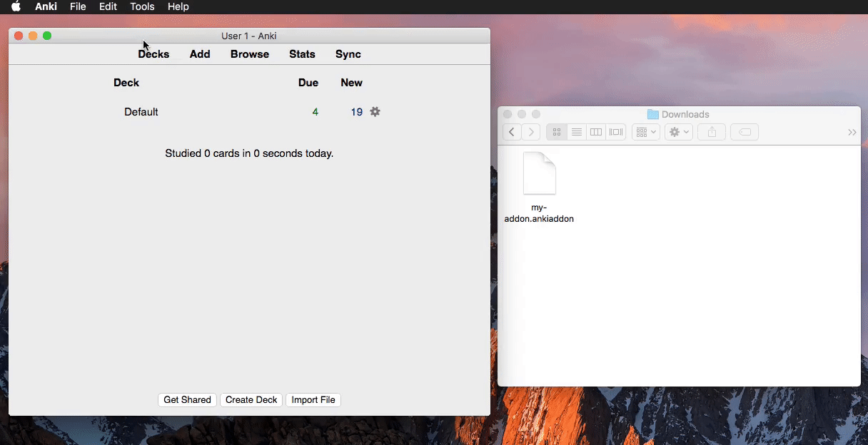The height and width of the screenshot is (445, 868).
Task: Go back in Finder Downloads window
Action: point(512,132)
